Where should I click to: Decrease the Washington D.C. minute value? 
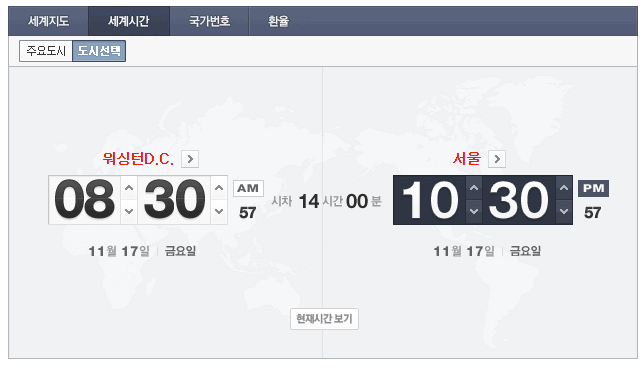pos(219,212)
